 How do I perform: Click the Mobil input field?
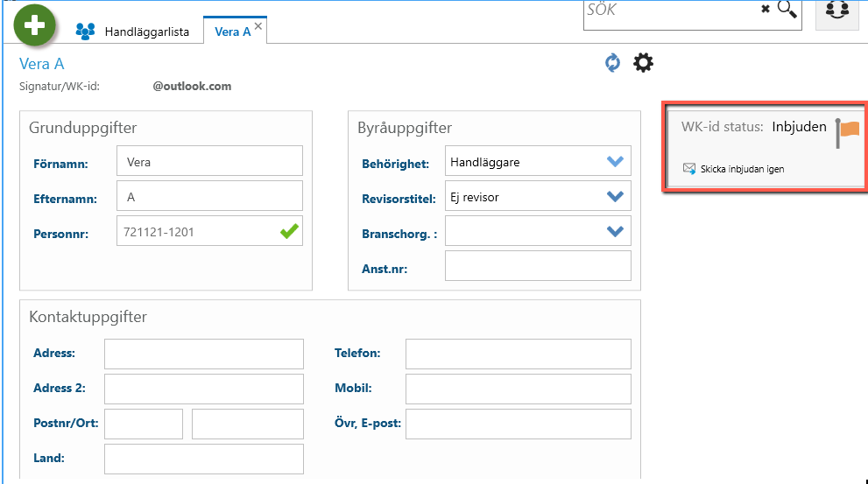click(x=519, y=389)
